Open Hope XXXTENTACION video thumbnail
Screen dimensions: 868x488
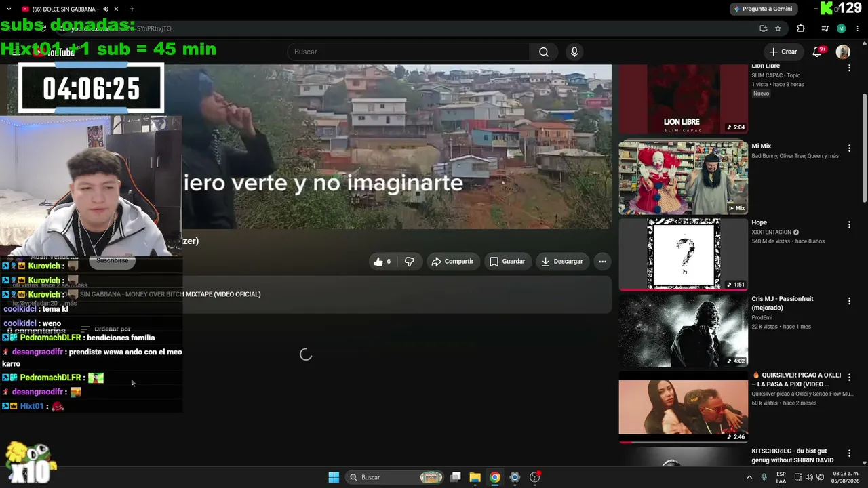coord(683,254)
